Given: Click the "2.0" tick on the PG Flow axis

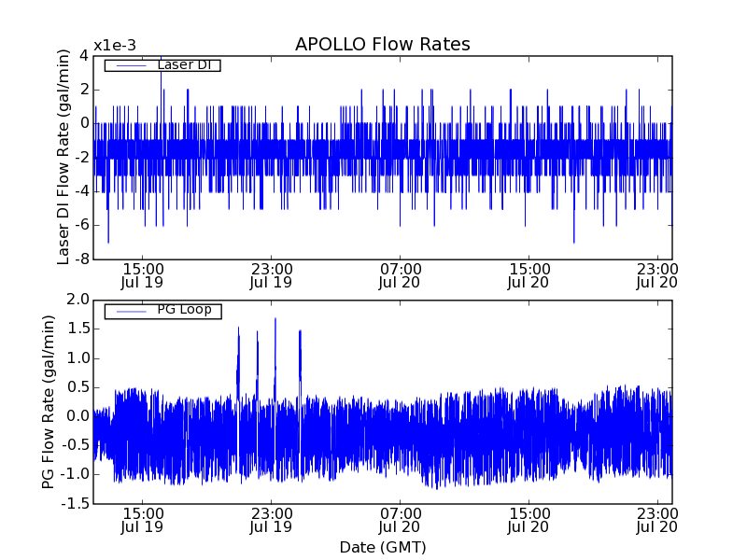Looking at the screenshot, I should (78, 300).
